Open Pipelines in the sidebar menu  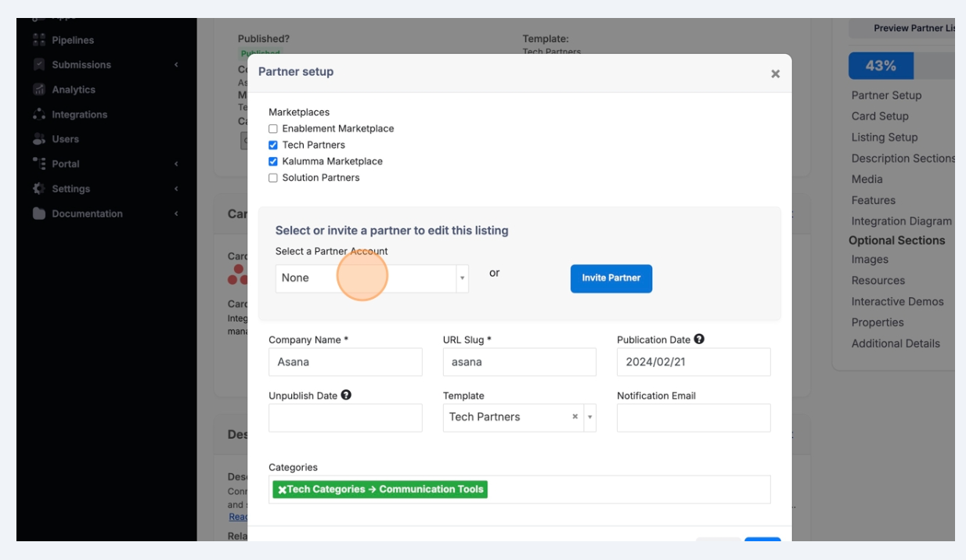73,40
